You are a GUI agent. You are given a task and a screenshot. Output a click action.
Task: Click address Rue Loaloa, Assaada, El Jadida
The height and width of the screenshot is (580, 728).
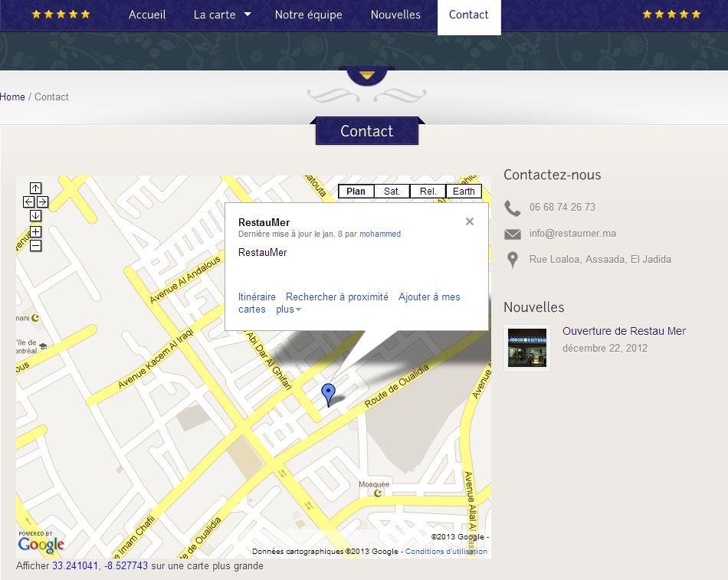point(600,259)
